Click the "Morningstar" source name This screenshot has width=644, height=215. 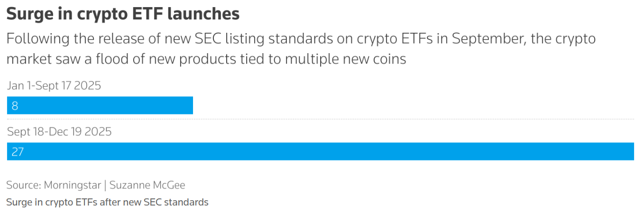tap(73, 185)
